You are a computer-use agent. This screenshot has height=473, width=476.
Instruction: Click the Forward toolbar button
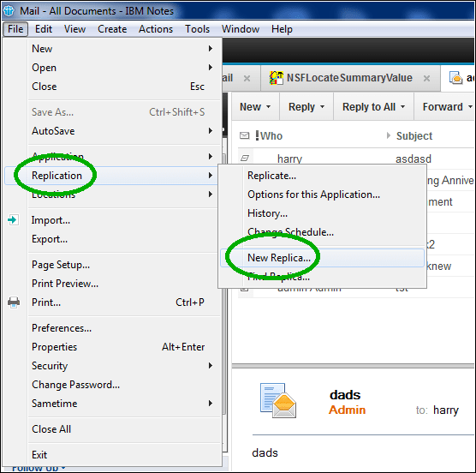[443, 107]
